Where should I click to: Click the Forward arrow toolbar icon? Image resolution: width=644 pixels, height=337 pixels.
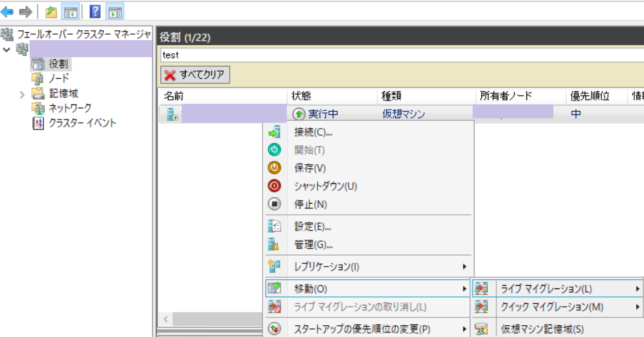click(x=26, y=12)
